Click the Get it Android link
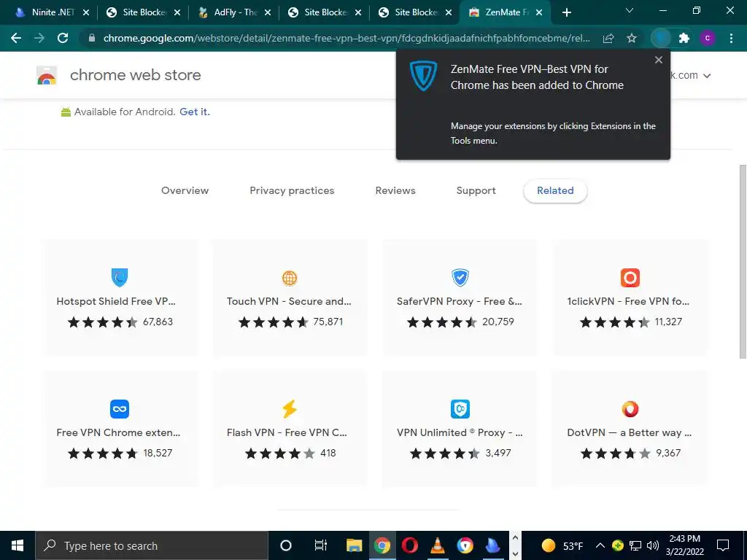The width and height of the screenshot is (747, 560). point(195,112)
